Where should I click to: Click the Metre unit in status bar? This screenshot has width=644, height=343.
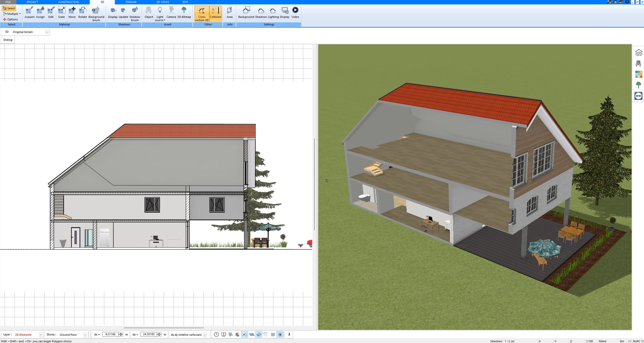pyautogui.click(x=603, y=341)
